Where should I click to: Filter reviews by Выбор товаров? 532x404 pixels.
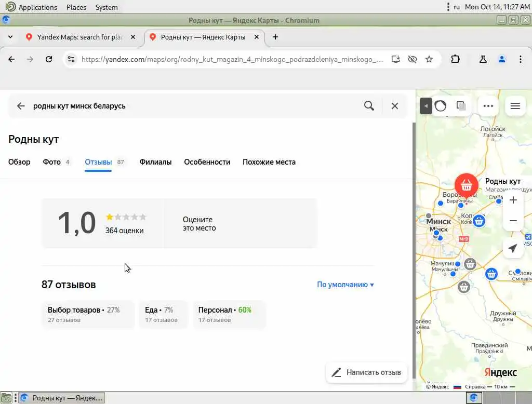[x=88, y=315]
